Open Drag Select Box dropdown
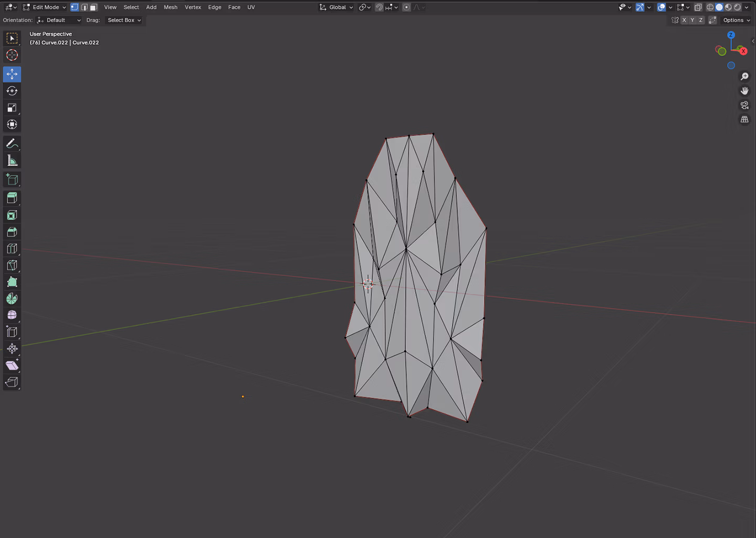Image resolution: width=756 pixels, height=538 pixels. (124, 20)
